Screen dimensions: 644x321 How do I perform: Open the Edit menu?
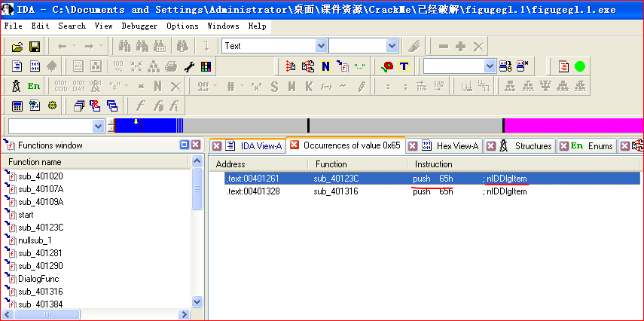pyautogui.click(x=40, y=26)
